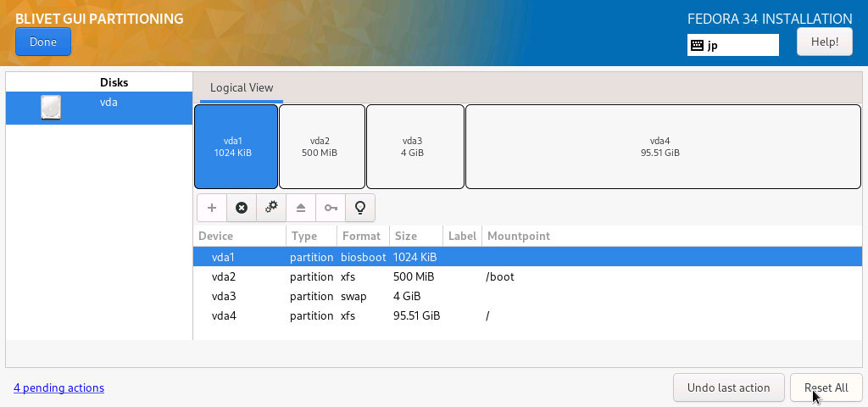Click the 500 MiB size cell in table
The height and width of the screenshot is (407, 868).
pyautogui.click(x=414, y=276)
